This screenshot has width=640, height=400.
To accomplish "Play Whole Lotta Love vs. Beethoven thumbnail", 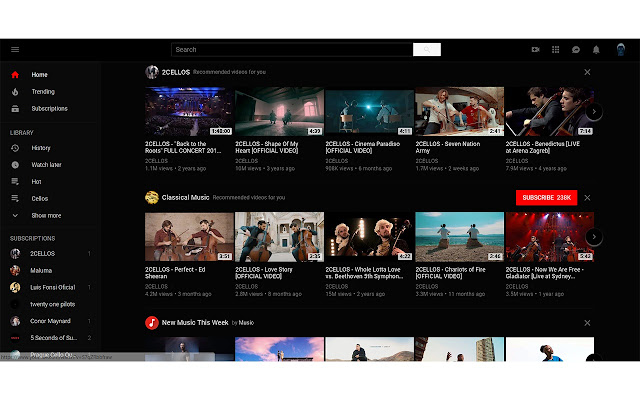I will [x=369, y=237].
